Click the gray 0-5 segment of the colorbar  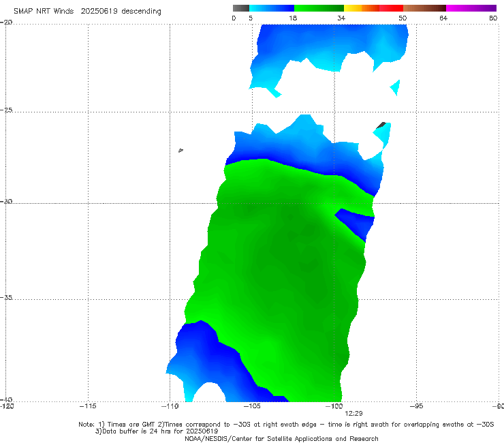241,8
